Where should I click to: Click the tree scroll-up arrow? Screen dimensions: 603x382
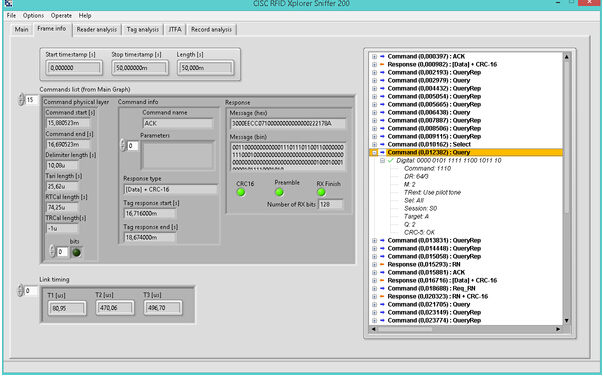pyautogui.click(x=566, y=57)
